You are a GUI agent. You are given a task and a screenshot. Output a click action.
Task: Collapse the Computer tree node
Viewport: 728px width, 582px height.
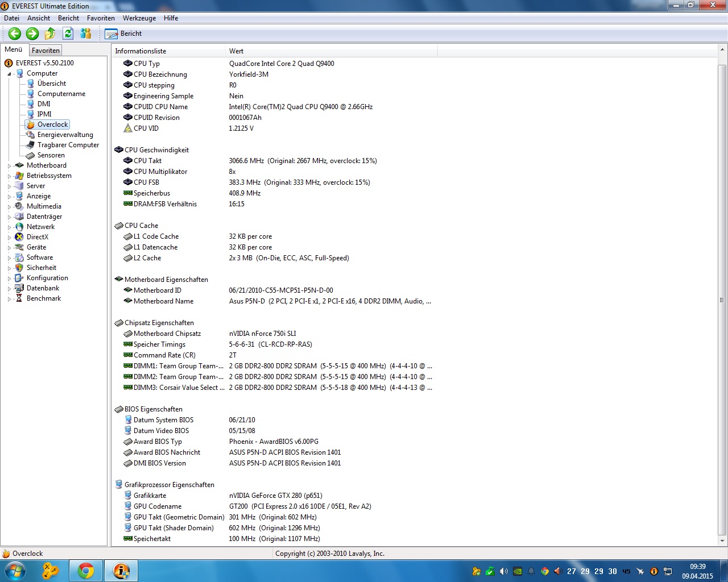(x=9, y=74)
